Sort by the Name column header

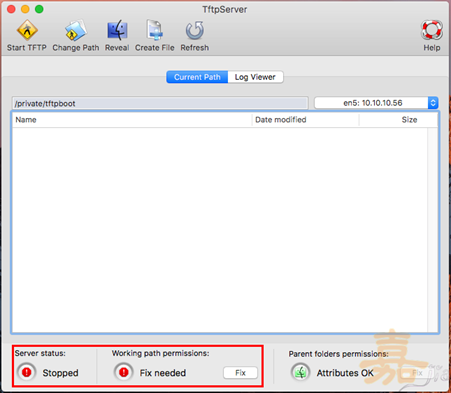pos(132,120)
